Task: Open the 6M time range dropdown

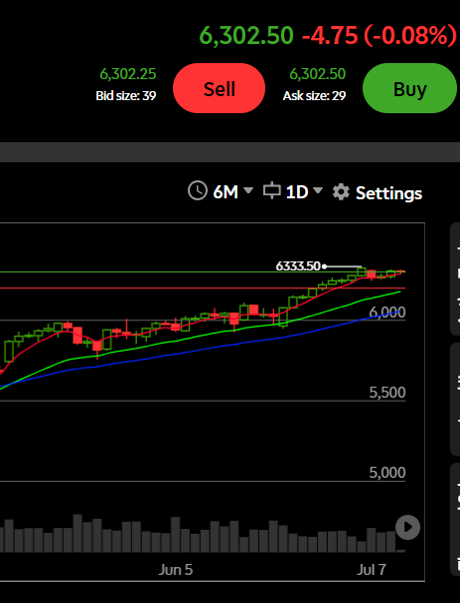Action: pos(233,192)
